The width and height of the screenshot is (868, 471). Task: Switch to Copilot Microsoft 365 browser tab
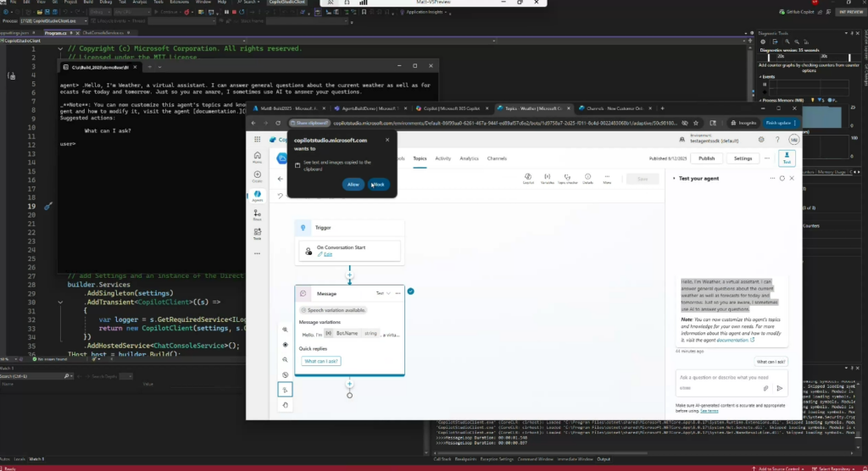pyautogui.click(x=451, y=108)
